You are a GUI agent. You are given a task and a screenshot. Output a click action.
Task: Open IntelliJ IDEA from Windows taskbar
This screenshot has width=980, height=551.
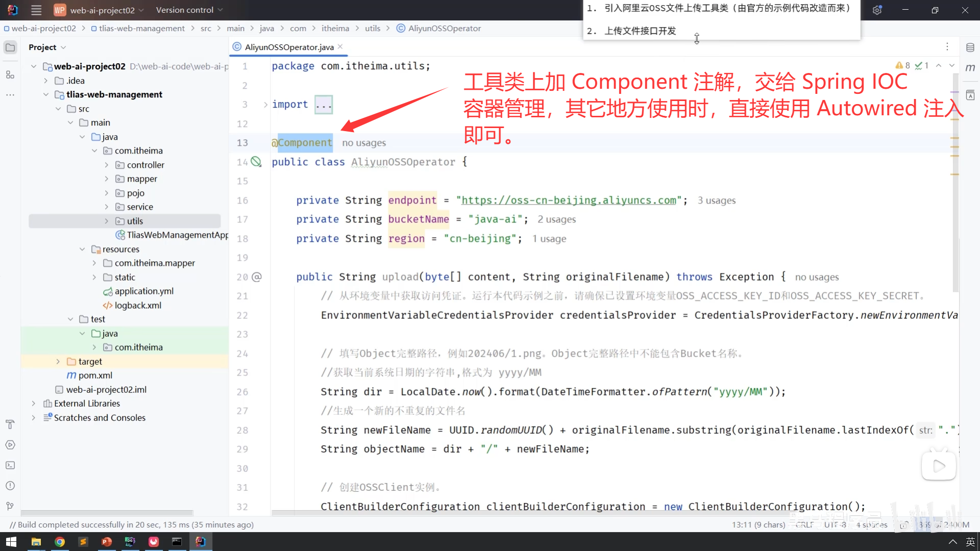pyautogui.click(x=201, y=542)
